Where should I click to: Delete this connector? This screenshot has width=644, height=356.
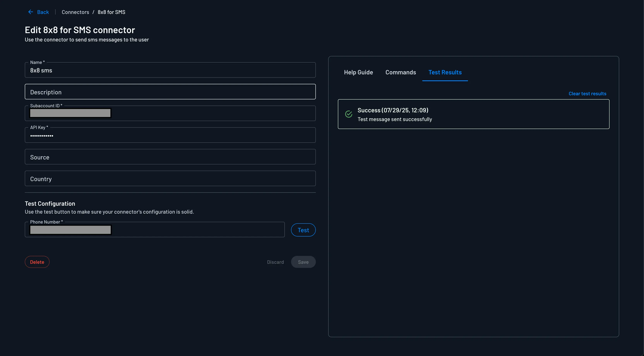pyautogui.click(x=37, y=262)
